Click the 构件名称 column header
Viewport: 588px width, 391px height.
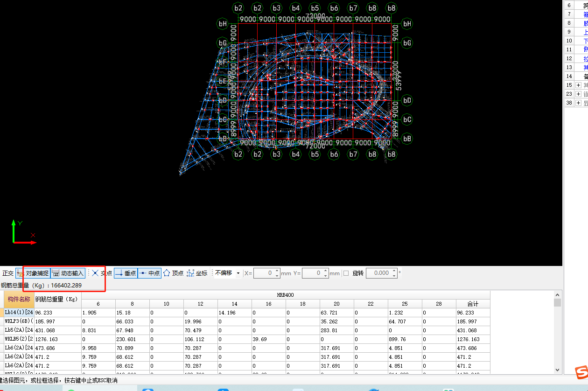click(x=19, y=299)
